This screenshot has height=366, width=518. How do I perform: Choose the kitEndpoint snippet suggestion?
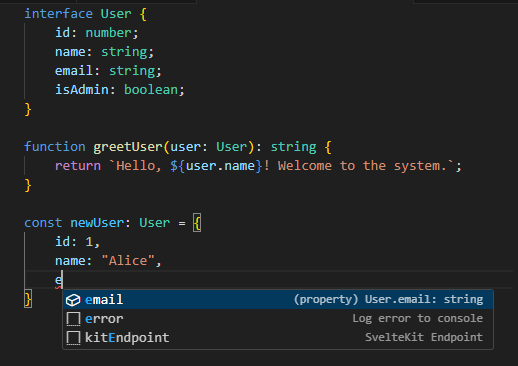point(278,338)
